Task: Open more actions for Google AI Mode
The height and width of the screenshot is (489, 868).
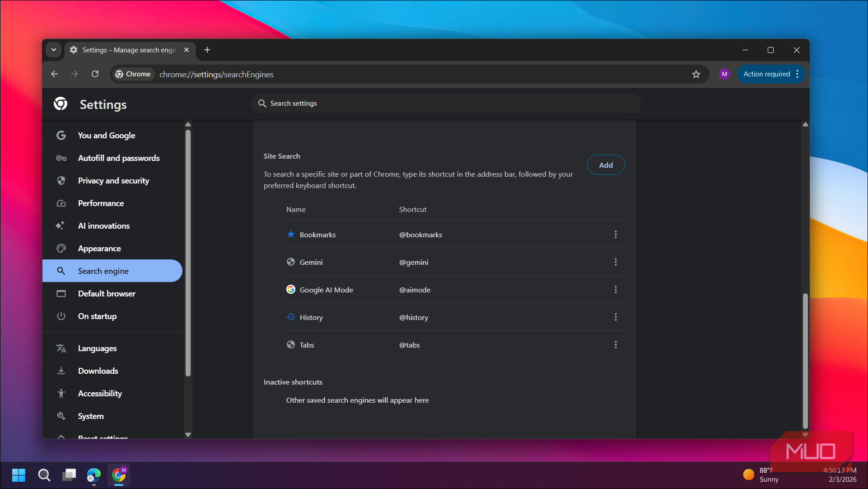Action: (616, 290)
